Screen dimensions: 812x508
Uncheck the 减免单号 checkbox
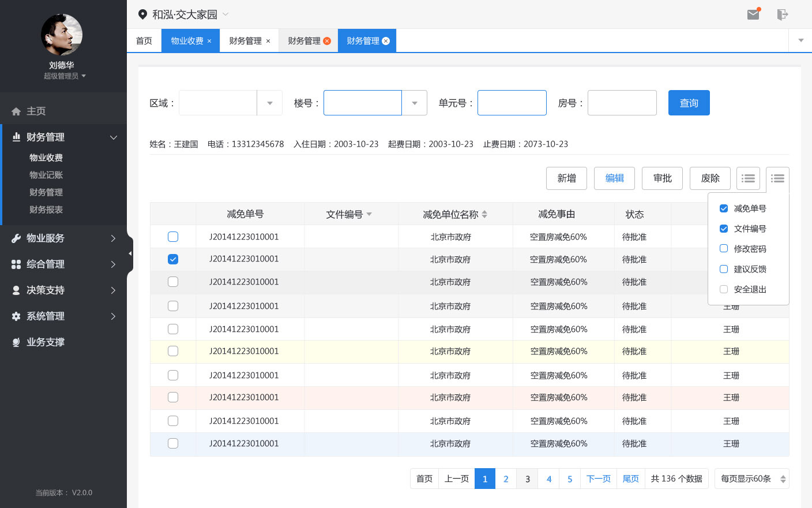tap(724, 208)
